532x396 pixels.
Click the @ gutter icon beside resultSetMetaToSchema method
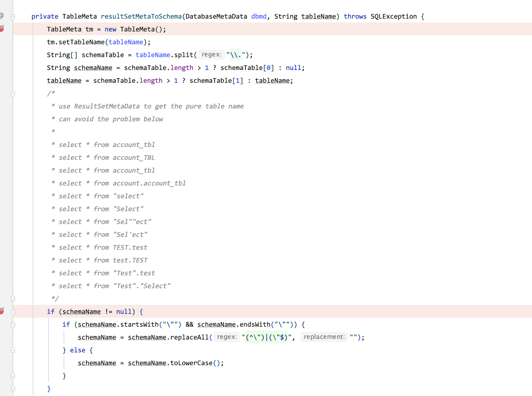pos(2,16)
